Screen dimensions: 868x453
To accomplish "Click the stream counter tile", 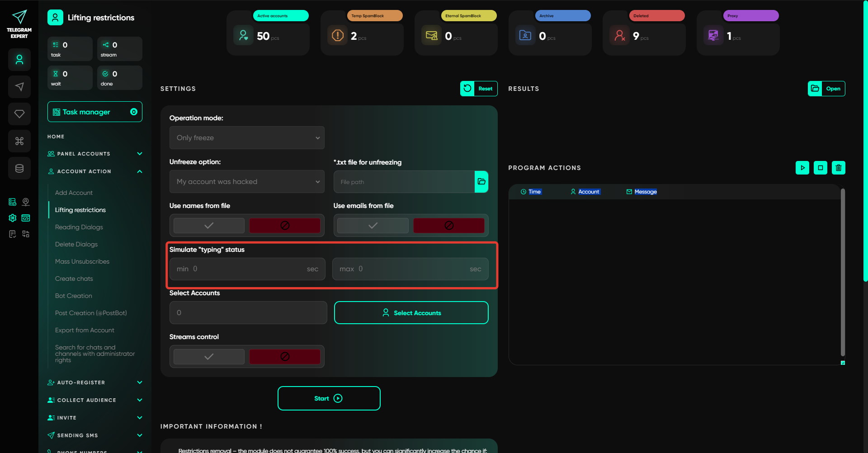I will coord(120,49).
